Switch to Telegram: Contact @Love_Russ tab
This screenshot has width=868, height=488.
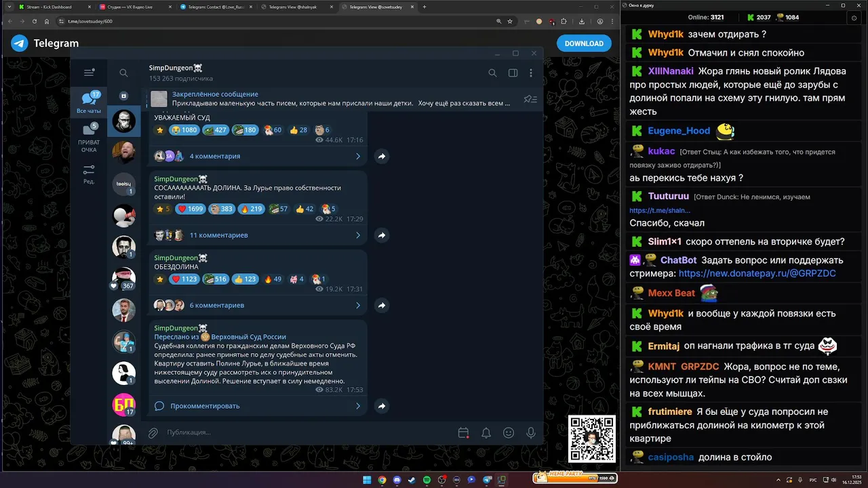214,7
